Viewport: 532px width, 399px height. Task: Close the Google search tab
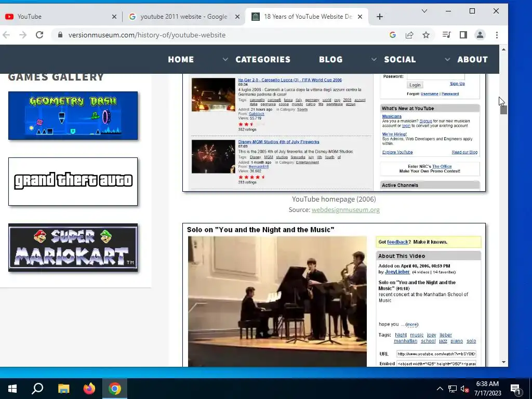[x=237, y=17]
